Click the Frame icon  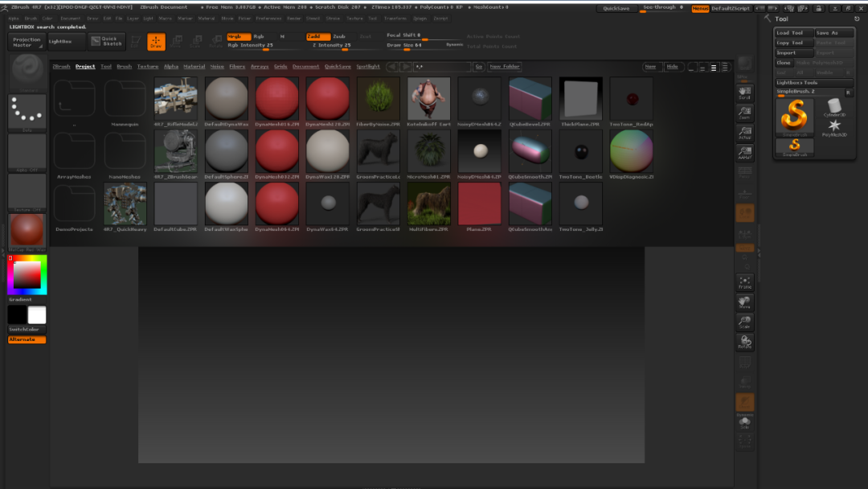(744, 282)
